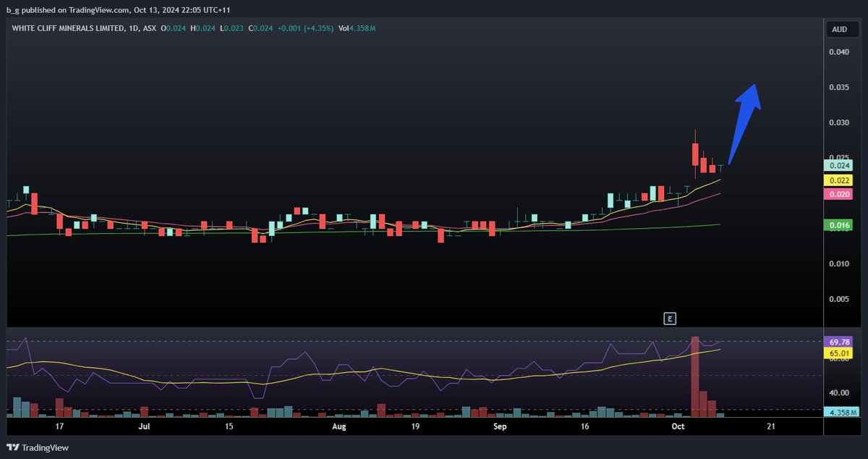Select the Oct label on the date axis
This screenshot has height=459, width=868.
[678, 426]
